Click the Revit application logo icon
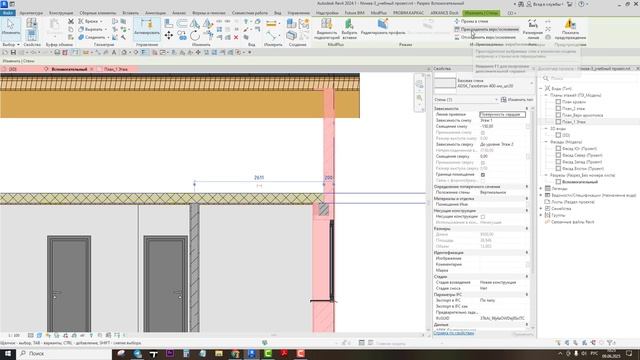The width and height of the screenshot is (640, 360). coord(4,4)
